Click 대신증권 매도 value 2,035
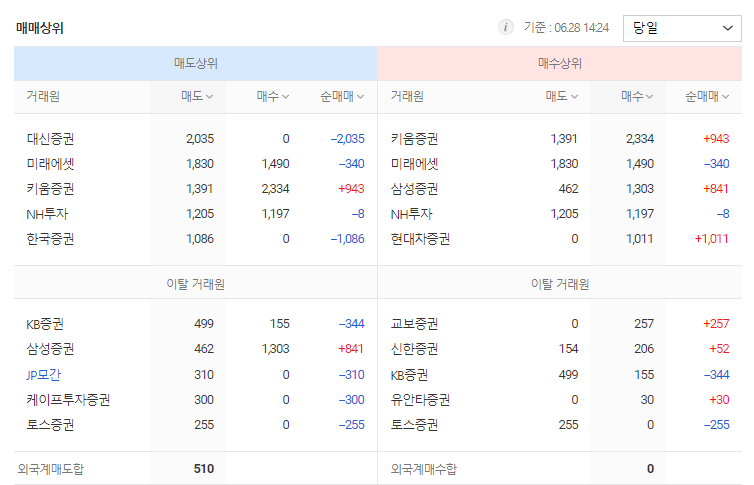The image size is (754, 485). point(200,139)
